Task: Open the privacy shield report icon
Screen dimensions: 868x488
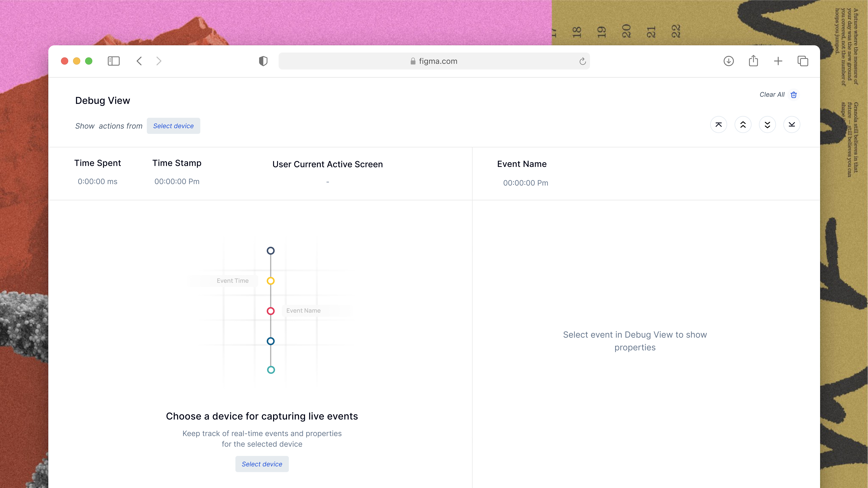Action: [x=263, y=61]
